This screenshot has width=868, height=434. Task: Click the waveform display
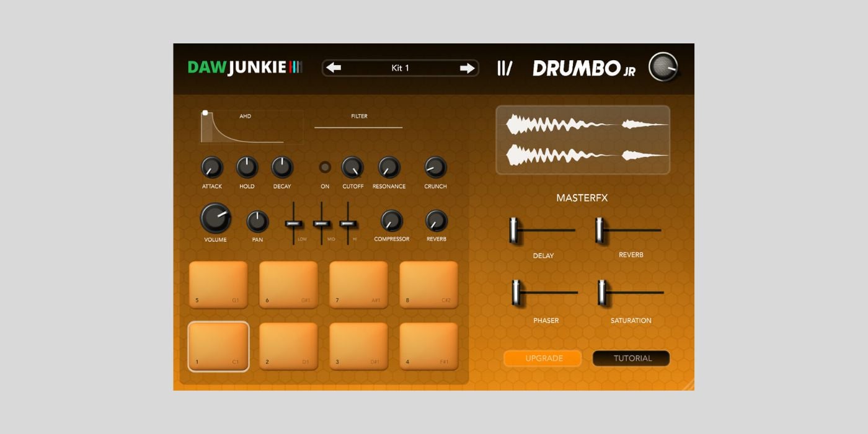(583, 139)
